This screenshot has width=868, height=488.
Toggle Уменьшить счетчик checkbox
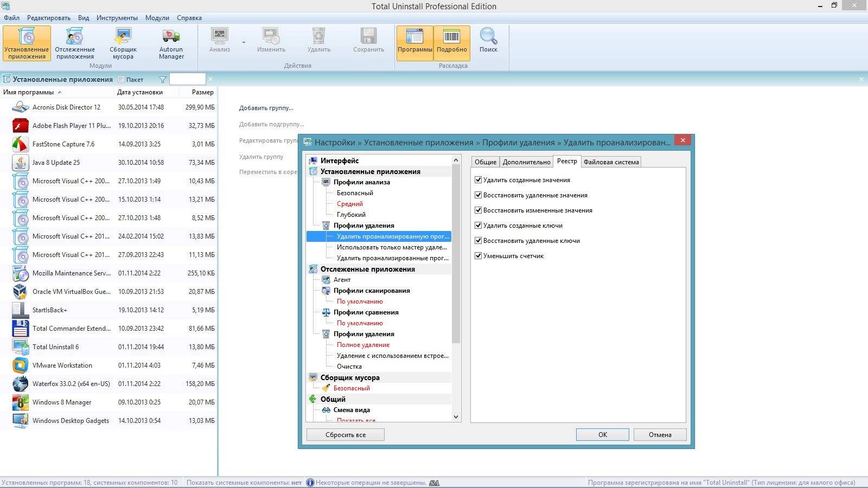point(478,256)
